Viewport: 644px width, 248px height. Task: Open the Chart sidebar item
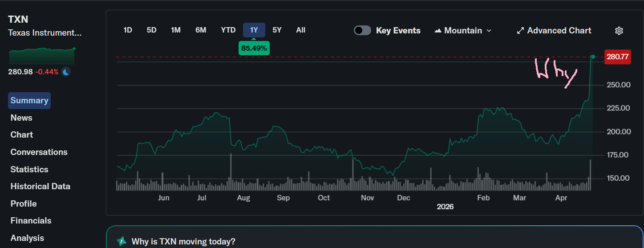[x=22, y=135]
